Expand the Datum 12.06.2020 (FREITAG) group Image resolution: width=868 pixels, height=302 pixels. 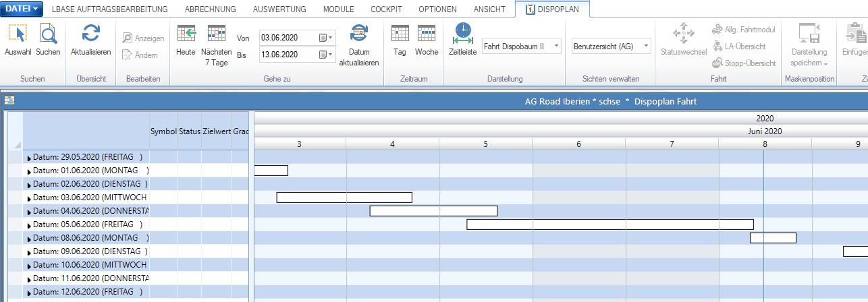tap(29, 293)
